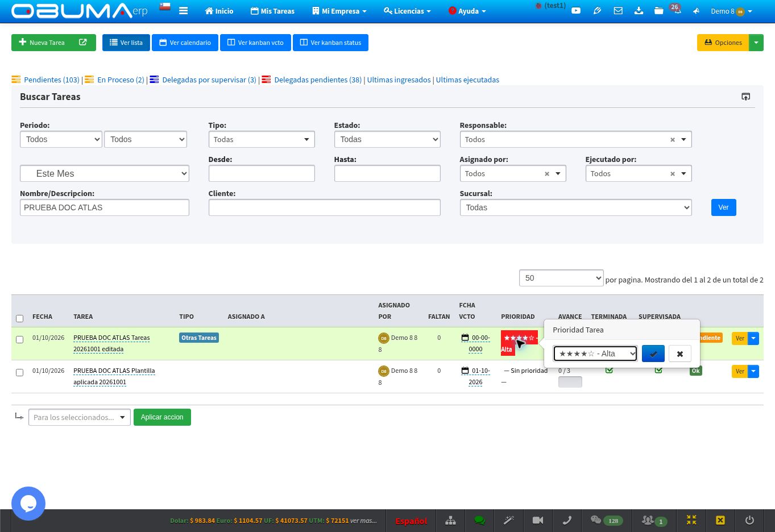Check the PRUEBA DOC ATLAS Tareas row checkbox

19,339
